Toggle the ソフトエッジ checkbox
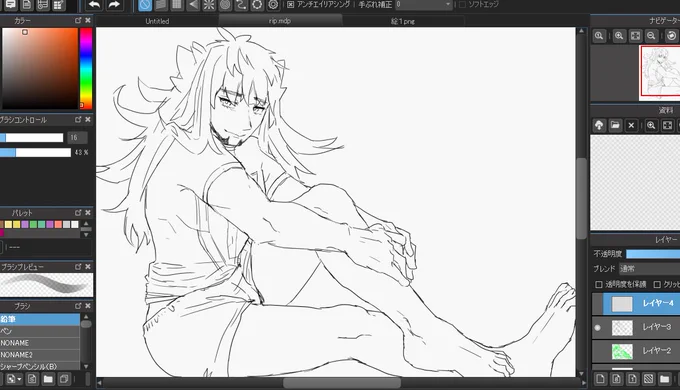 pos(462,5)
